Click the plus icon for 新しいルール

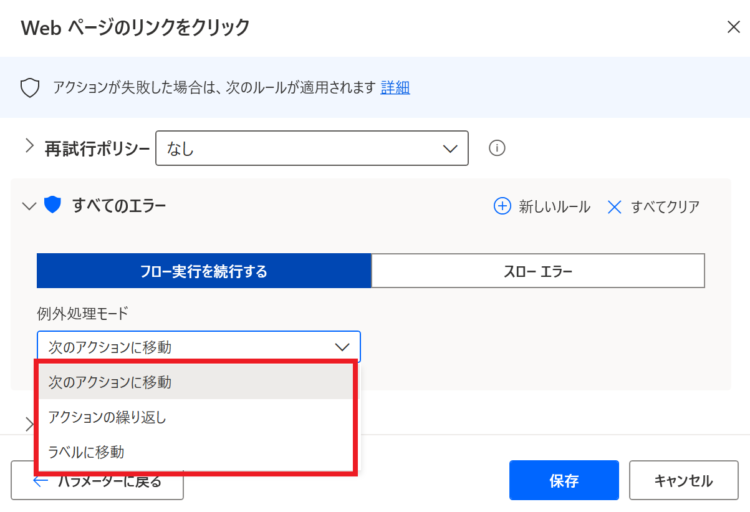502,206
